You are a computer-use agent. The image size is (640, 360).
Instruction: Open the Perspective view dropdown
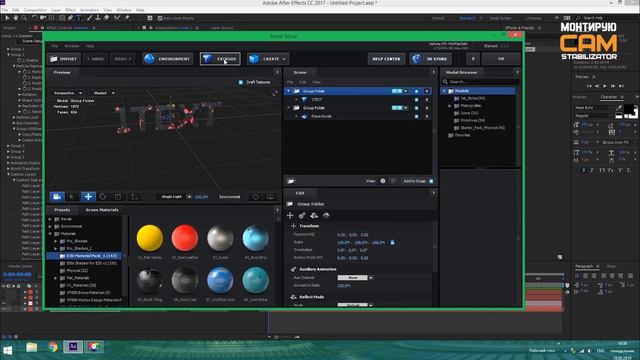tap(68, 93)
